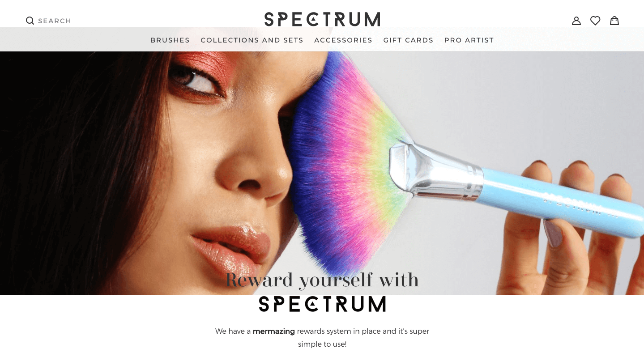Screen dimensions: 644x357
Task: Click the magnifying glass search icon
Action: [30, 21]
